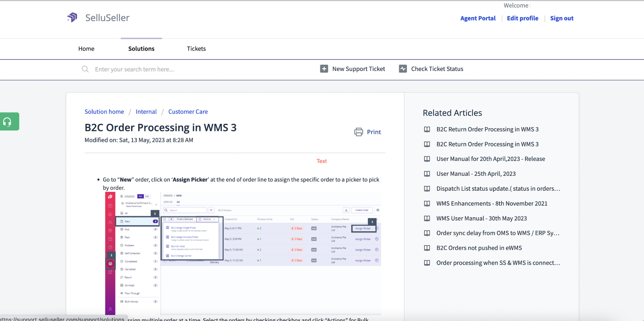Click the printer icon
Image resolution: width=644 pixels, height=321 pixels.
pos(359,132)
